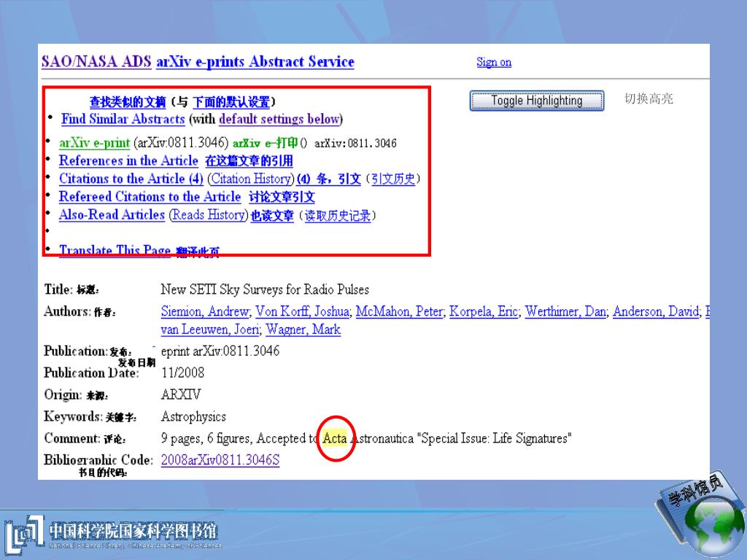Click the Chinese 读取历史记录 link
The image size is (747, 560).
pyautogui.click(x=337, y=216)
